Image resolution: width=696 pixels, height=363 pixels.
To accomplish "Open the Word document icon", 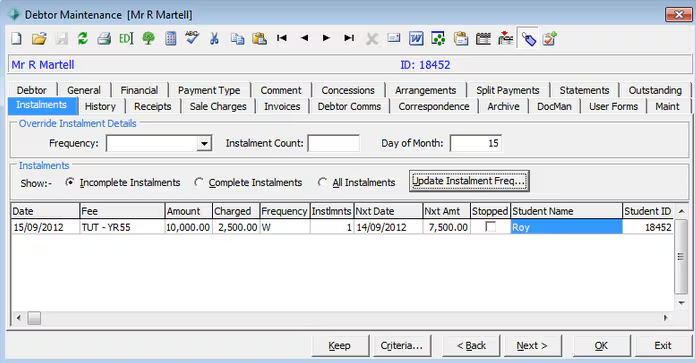I will click(416, 39).
